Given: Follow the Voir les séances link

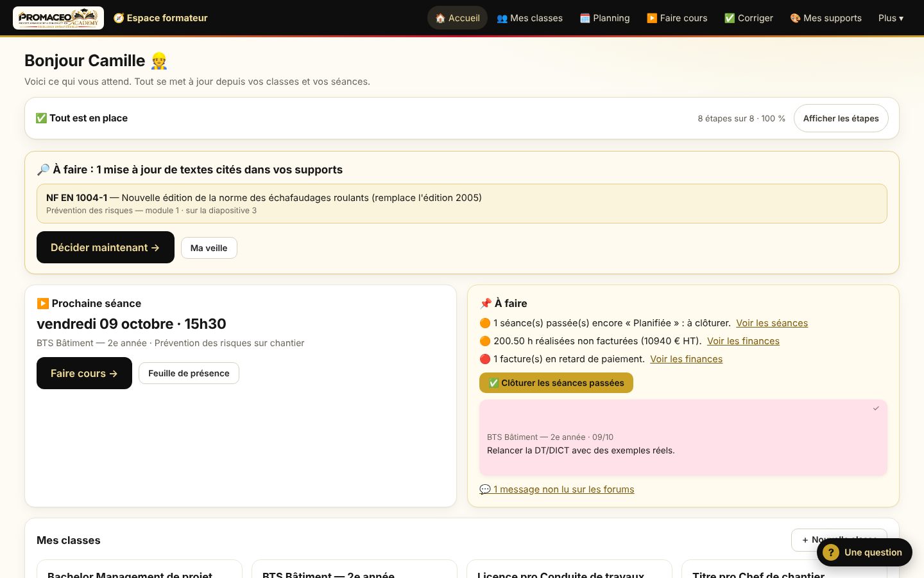Looking at the screenshot, I should tap(772, 323).
